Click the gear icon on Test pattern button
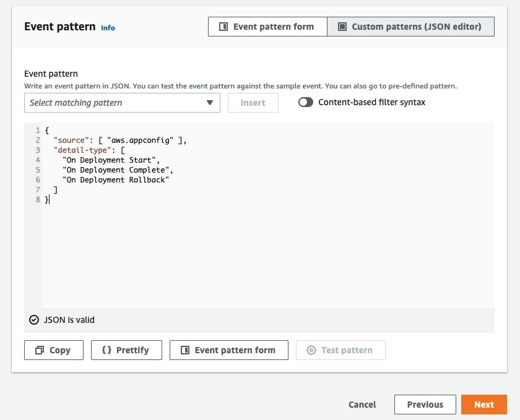The image size is (520, 420). point(311,349)
